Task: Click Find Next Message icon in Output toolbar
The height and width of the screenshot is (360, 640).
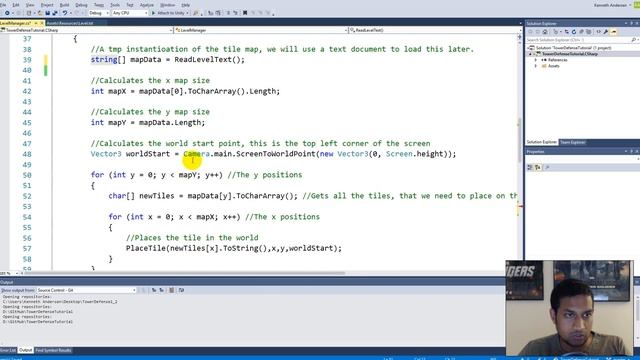Action: 162,290
